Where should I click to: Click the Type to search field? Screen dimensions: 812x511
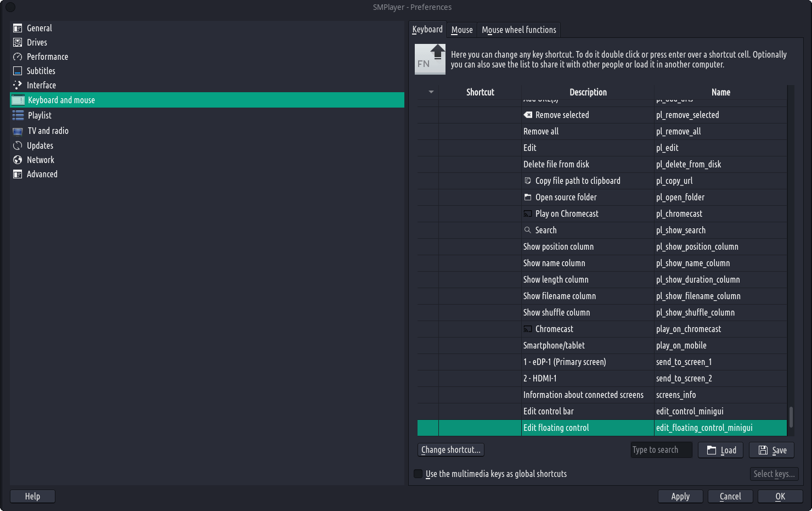(661, 450)
